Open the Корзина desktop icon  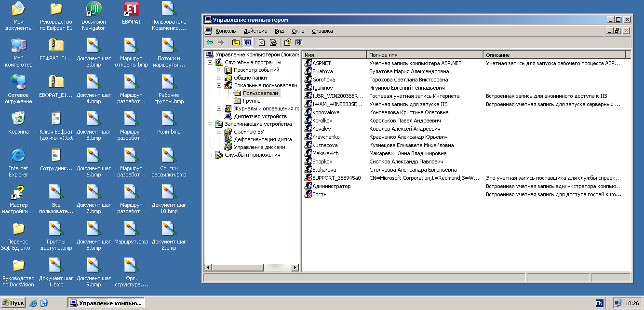(18, 123)
